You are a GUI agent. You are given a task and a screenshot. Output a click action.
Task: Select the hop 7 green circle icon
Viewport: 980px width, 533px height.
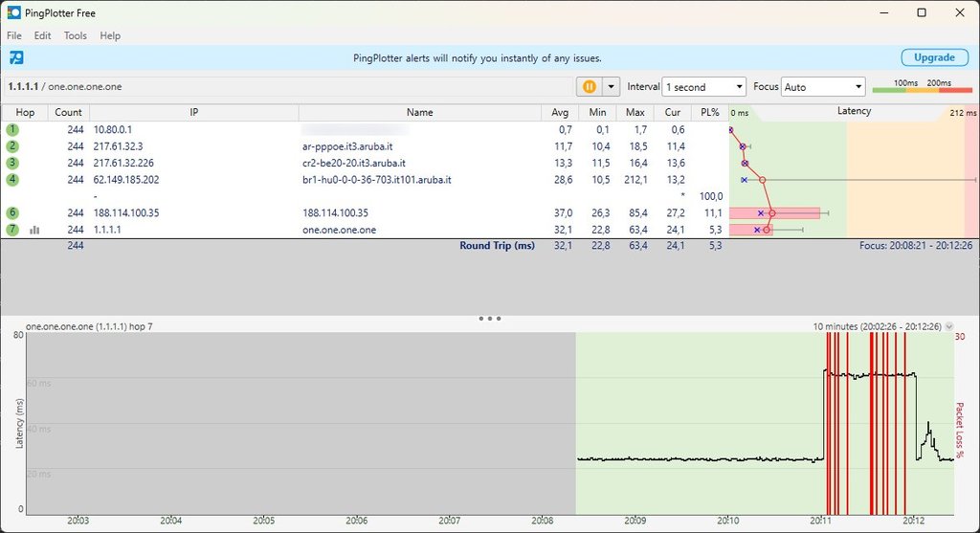pos(12,230)
